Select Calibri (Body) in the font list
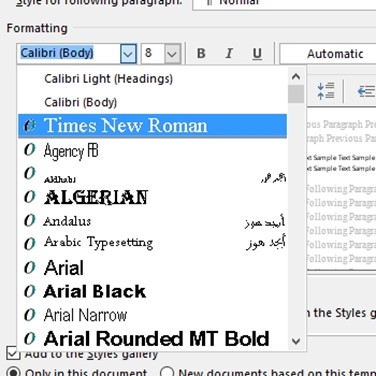376x376 pixels. pos(152,102)
